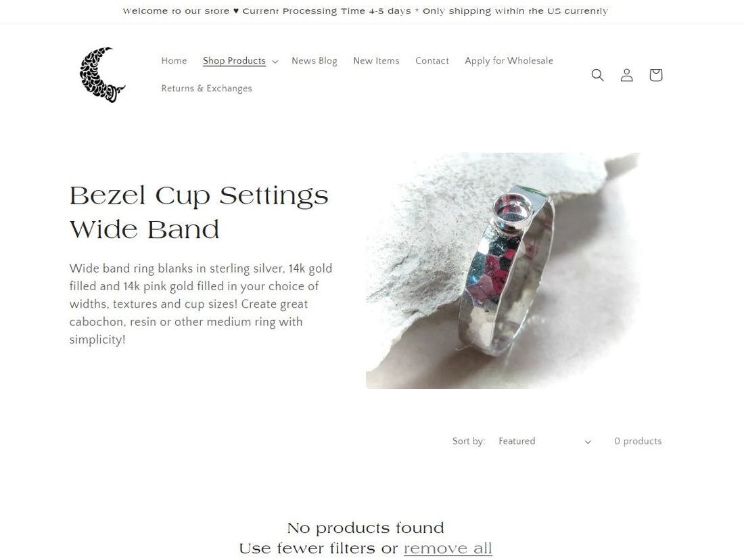Click the crescent moon store logo
744x560 pixels.
coord(102,75)
